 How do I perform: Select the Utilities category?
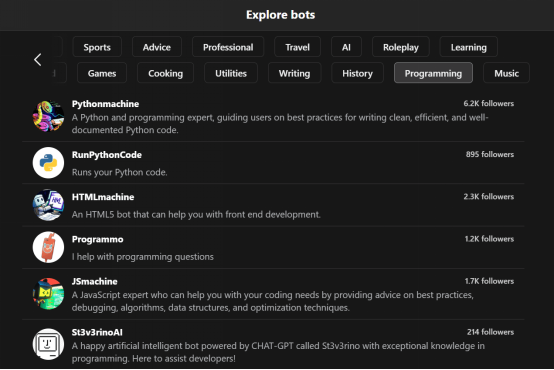click(x=231, y=73)
